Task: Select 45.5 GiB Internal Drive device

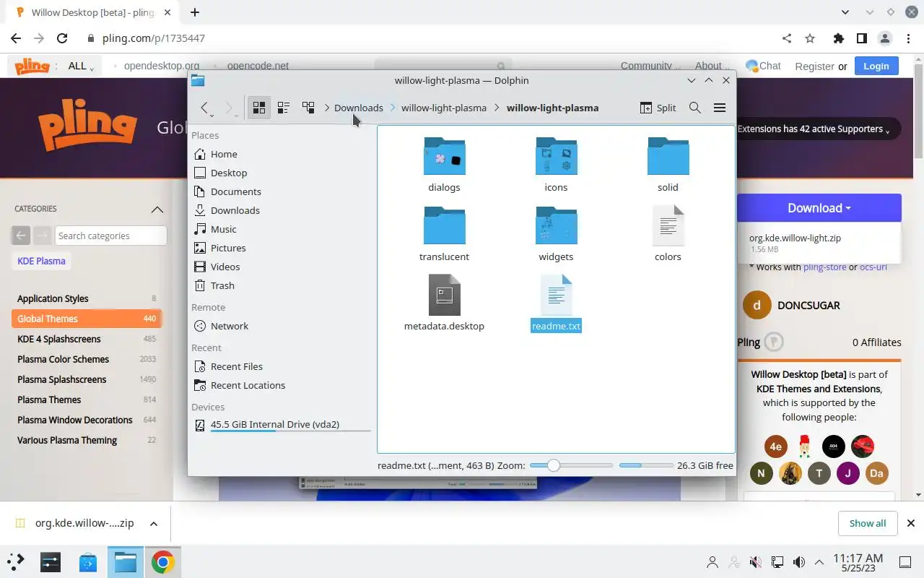Action: (282, 425)
